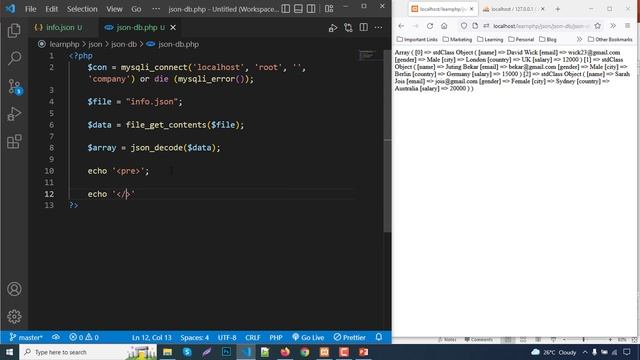Close the json-db.php tab

(173, 27)
